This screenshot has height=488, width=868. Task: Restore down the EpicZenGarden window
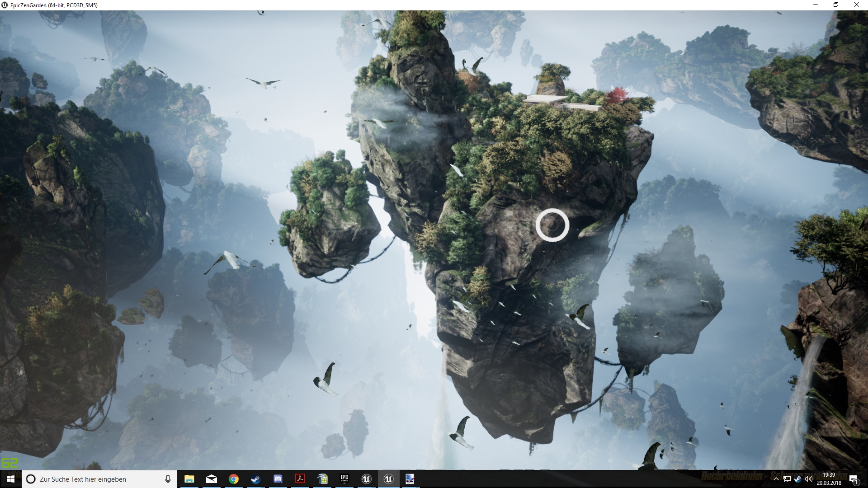point(836,5)
